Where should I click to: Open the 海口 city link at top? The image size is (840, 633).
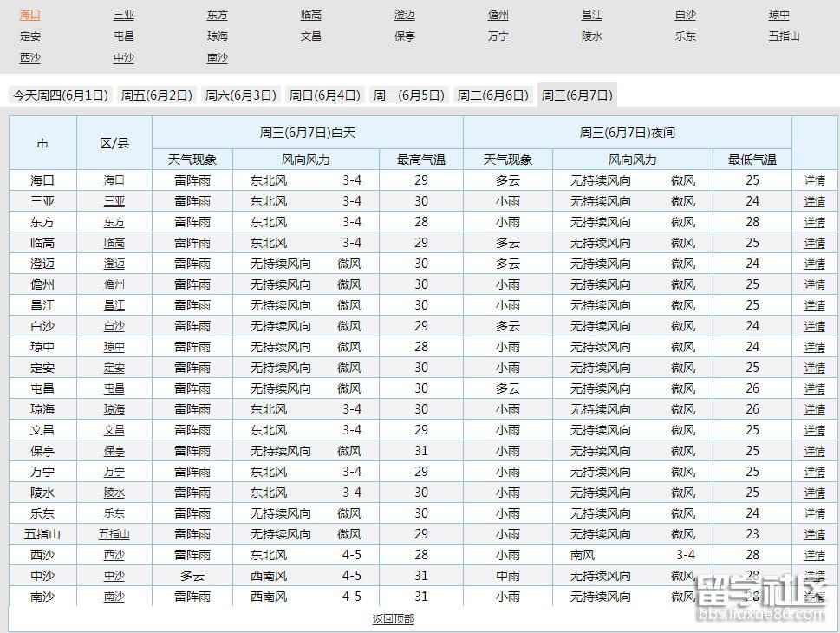29,14
